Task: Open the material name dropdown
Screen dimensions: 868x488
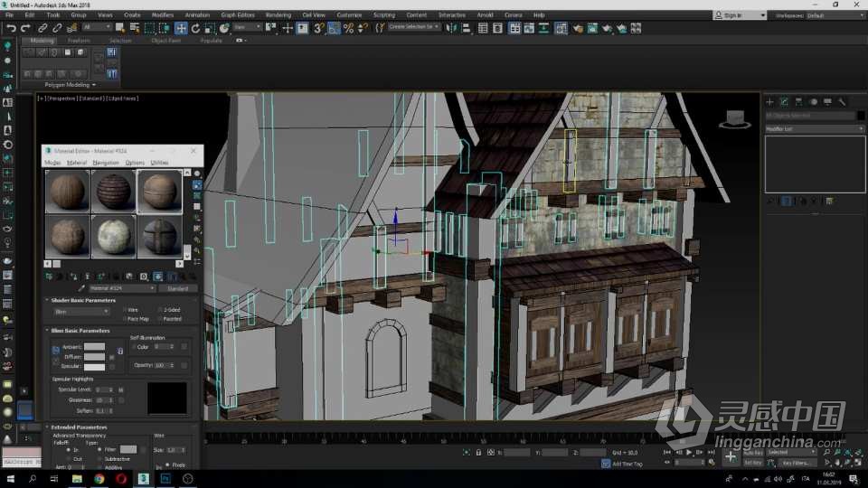Action: coord(122,288)
